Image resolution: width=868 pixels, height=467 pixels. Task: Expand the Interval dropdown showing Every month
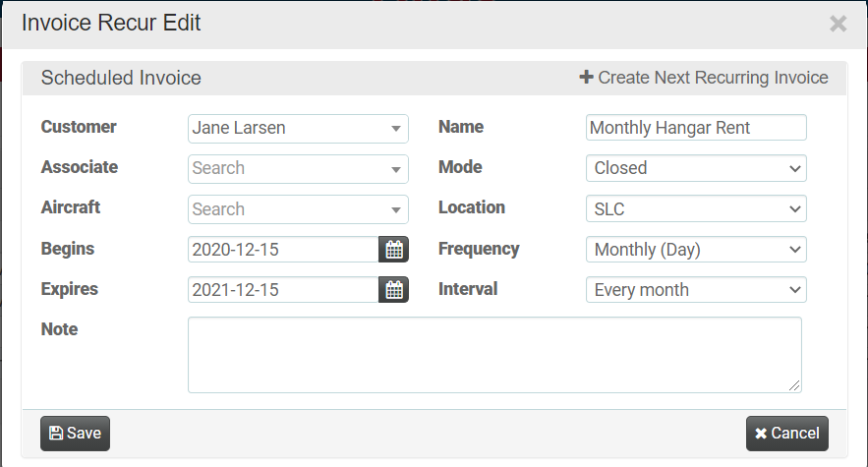coord(696,290)
